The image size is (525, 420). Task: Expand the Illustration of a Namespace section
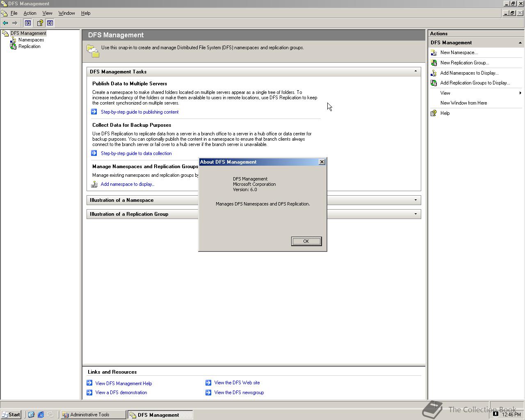click(415, 200)
